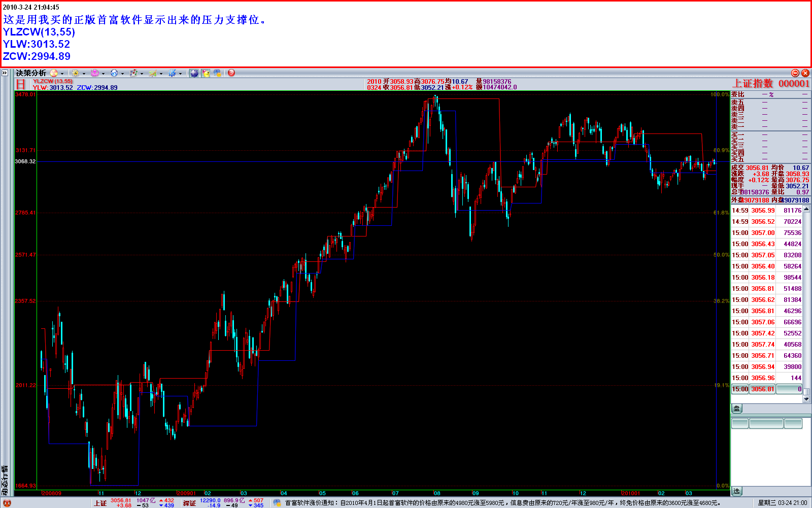
Task: Expand dropdown beside blue star-pen icon
Action: (180, 74)
